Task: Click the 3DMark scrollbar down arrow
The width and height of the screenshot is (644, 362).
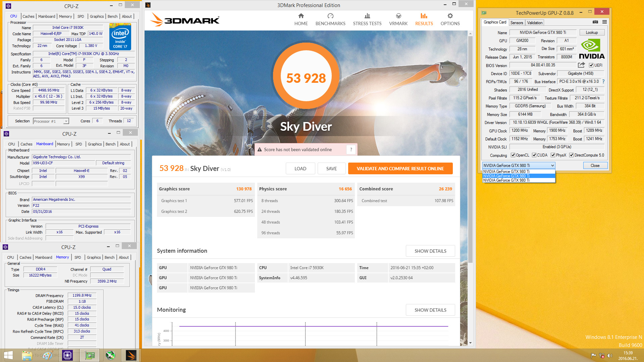Action: (x=470, y=343)
